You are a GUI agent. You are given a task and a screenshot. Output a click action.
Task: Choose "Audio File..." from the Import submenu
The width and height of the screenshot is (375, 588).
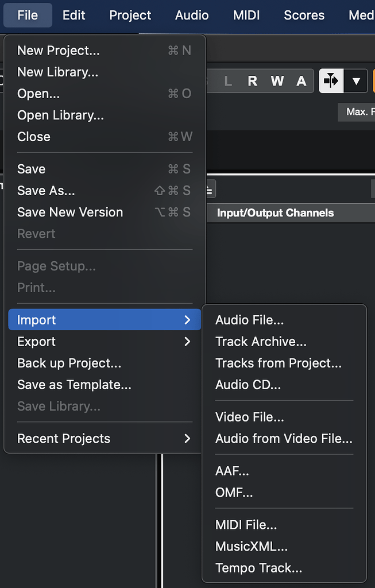pos(249,320)
